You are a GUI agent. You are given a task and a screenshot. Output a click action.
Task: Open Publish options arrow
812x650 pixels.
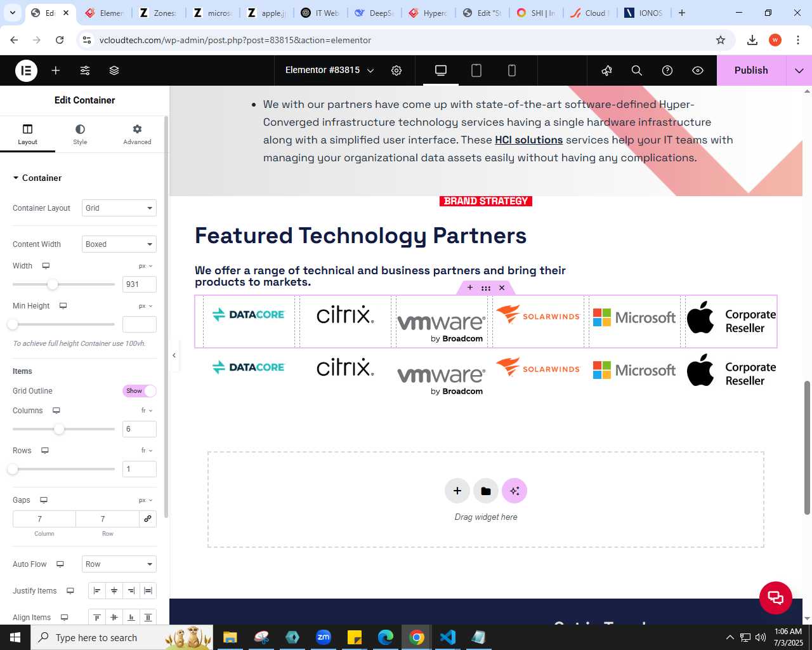pos(799,70)
